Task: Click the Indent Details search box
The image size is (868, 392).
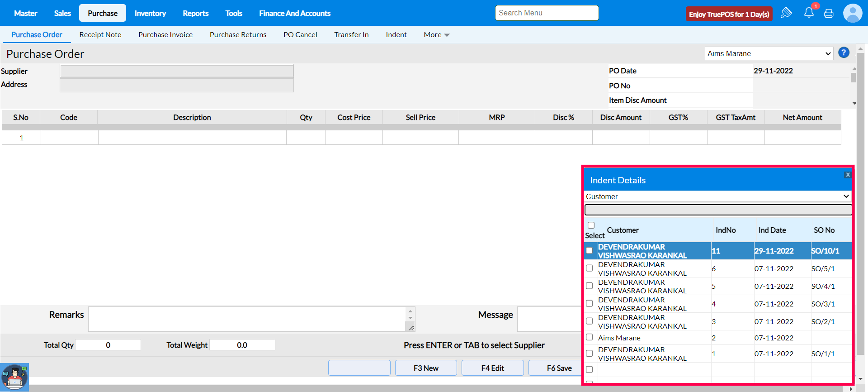Action: click(718, 210)
